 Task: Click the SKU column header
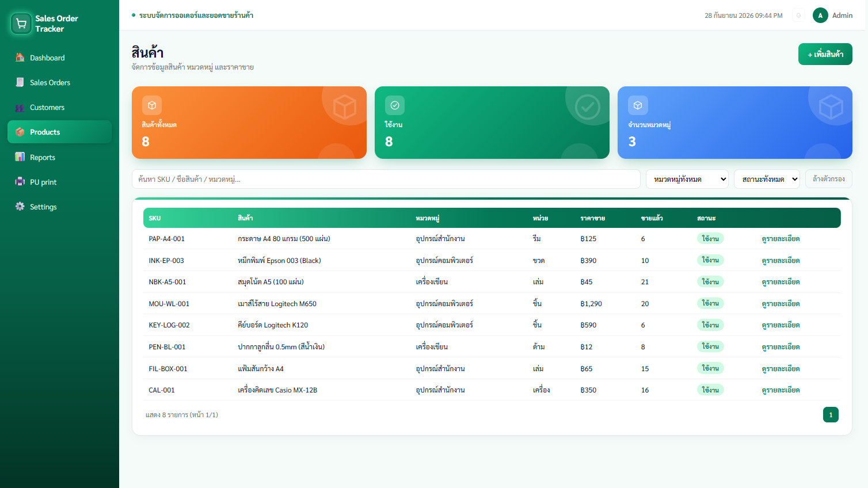pyautogui.click(x=155, y=218)
